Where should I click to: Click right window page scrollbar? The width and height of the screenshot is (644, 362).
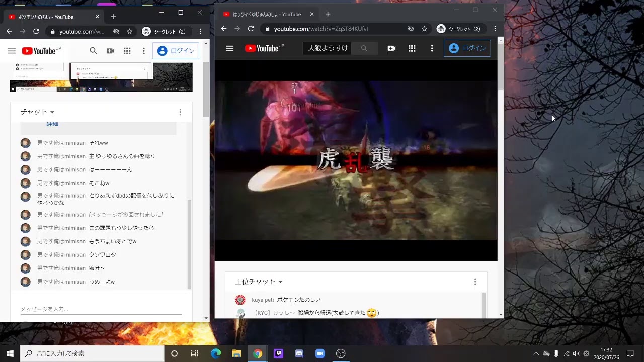click(x=501, y=67)
